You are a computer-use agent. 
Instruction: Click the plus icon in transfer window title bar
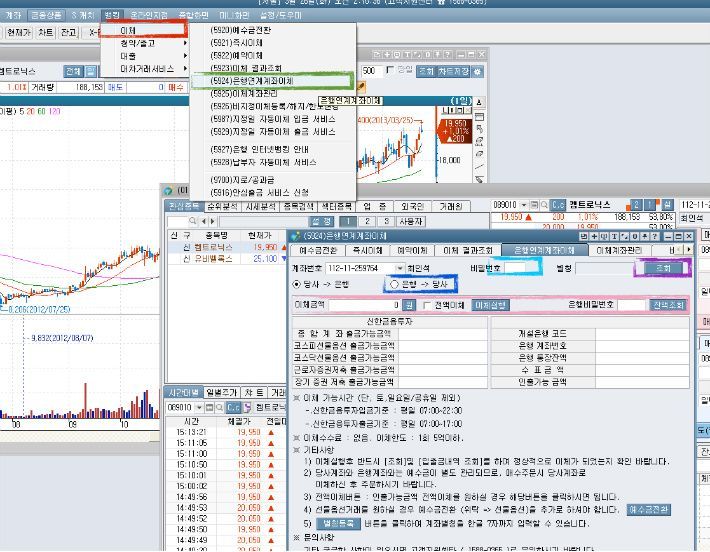(594, 236)
